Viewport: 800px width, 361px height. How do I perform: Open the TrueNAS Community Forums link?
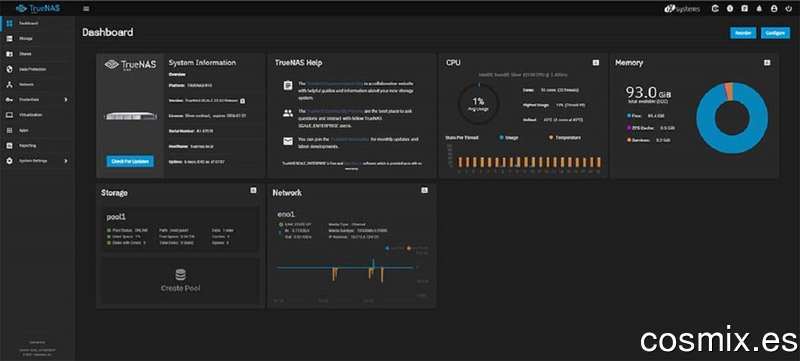point(335,111)
